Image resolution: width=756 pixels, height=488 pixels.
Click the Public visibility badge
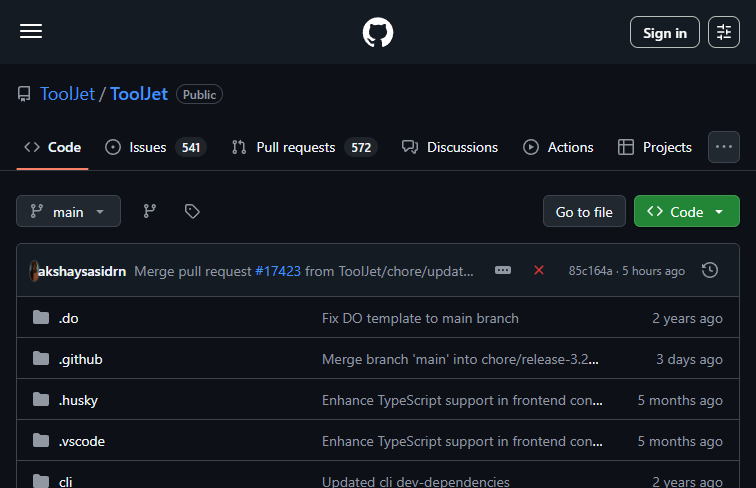199,94
